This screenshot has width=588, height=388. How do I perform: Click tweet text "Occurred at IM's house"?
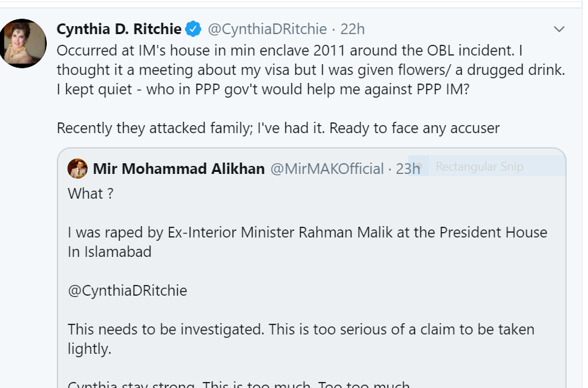point(289,50)
